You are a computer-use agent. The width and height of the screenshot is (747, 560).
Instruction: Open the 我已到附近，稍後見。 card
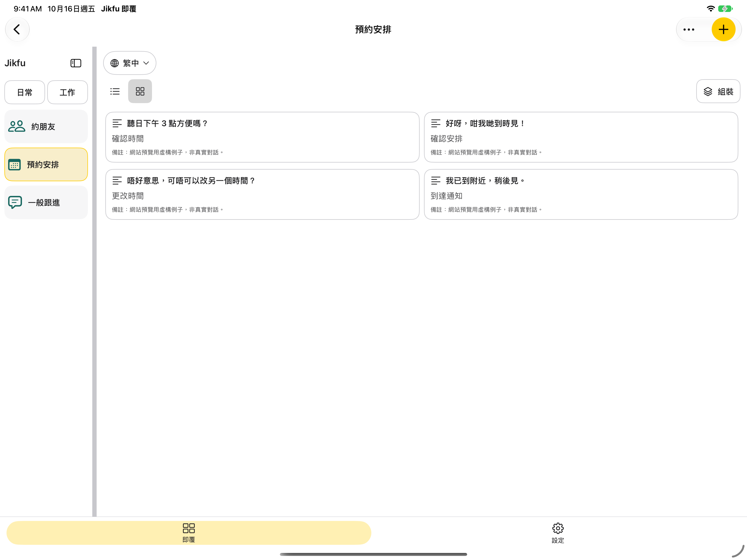tap(581, 195)
